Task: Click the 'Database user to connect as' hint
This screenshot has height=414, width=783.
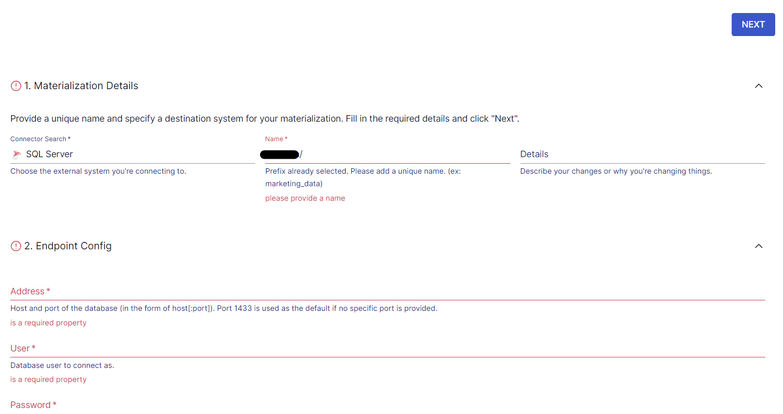Action: tap(62, 366)
